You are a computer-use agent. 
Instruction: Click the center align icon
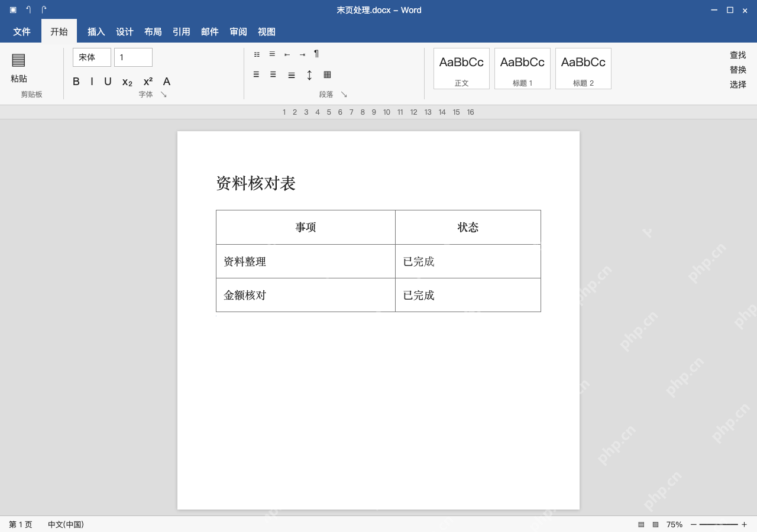click(x=273, y=74)
